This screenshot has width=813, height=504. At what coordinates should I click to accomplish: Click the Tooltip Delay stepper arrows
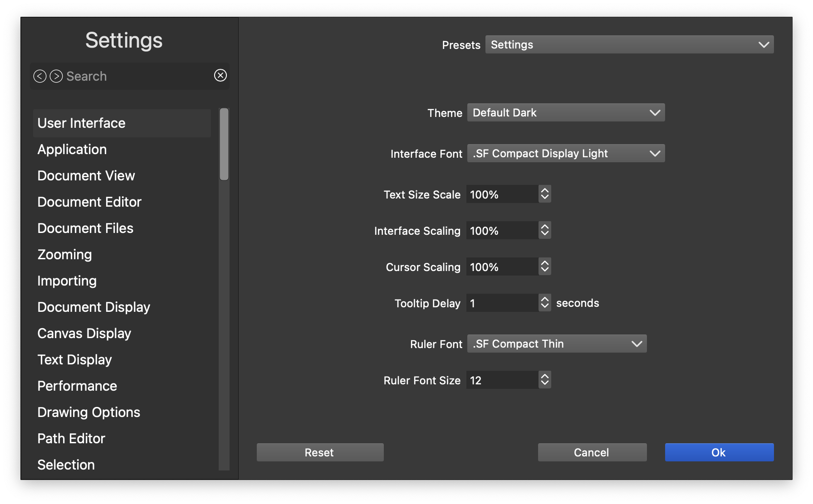pos(545,303)
